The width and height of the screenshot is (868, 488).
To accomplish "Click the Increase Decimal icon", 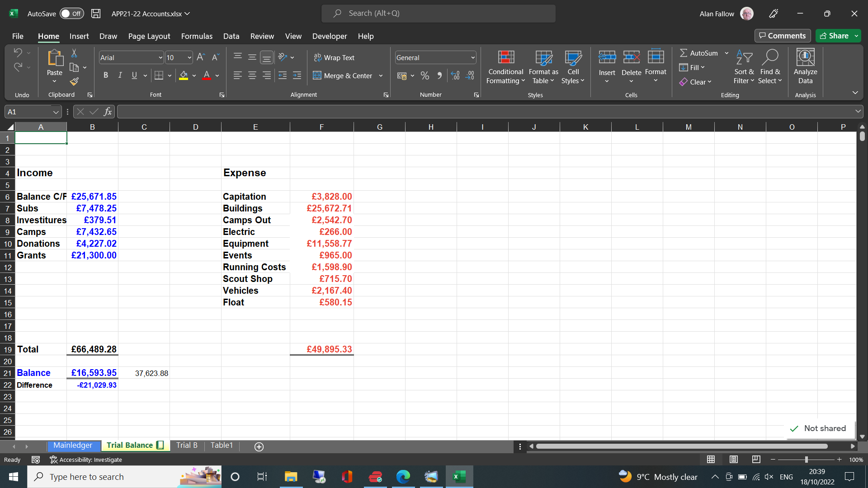I will click(x=455, y=75).
